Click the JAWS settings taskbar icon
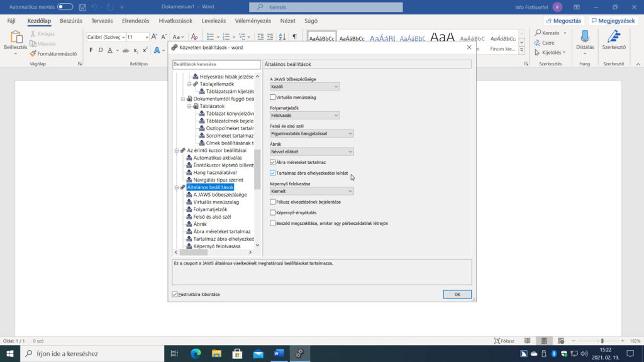The height and width of the screenshot is (362, 644). tap(300, 353)
